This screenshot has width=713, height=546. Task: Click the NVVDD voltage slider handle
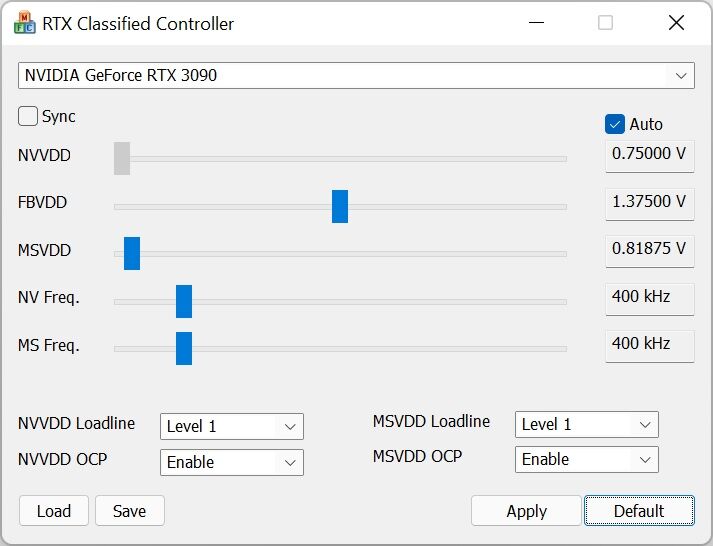click(122, 158)
